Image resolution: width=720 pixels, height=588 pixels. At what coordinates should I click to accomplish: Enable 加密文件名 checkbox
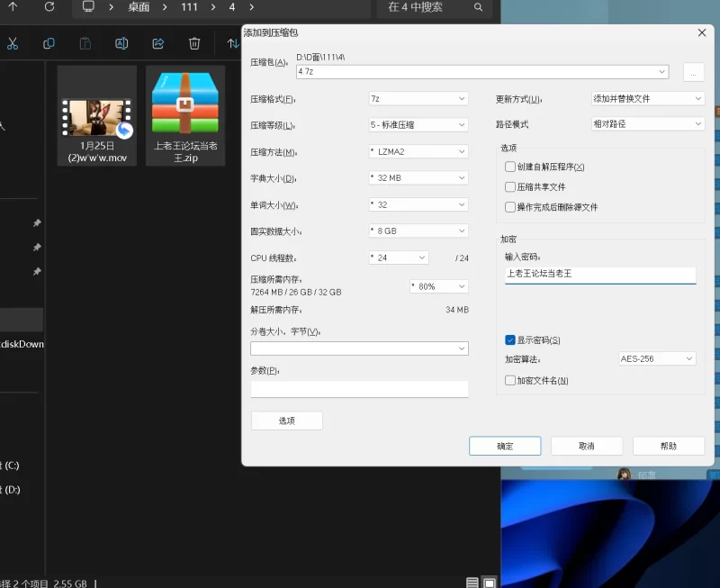coord(510,381)
